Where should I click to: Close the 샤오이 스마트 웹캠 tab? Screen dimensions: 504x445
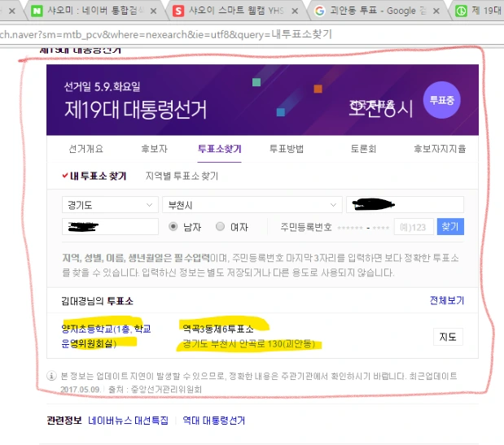(x=295, y=11)
